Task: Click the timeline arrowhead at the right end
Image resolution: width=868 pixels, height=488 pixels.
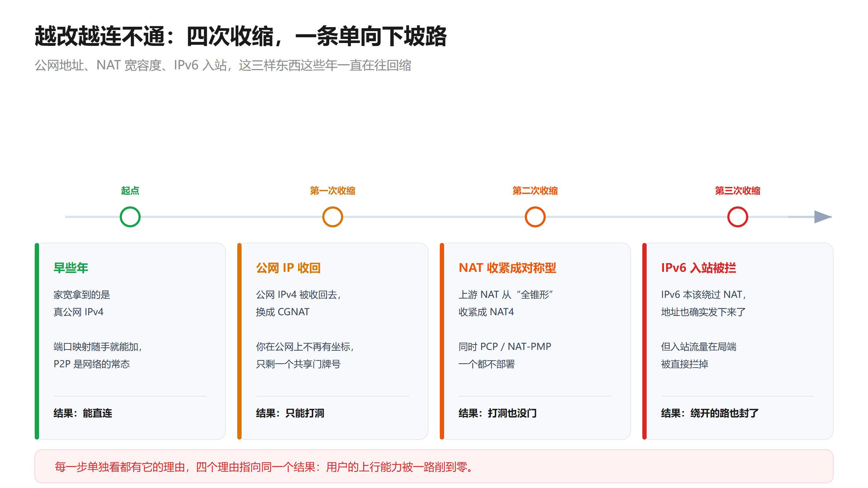Action: pyautogui.click(x=823, y=217)
